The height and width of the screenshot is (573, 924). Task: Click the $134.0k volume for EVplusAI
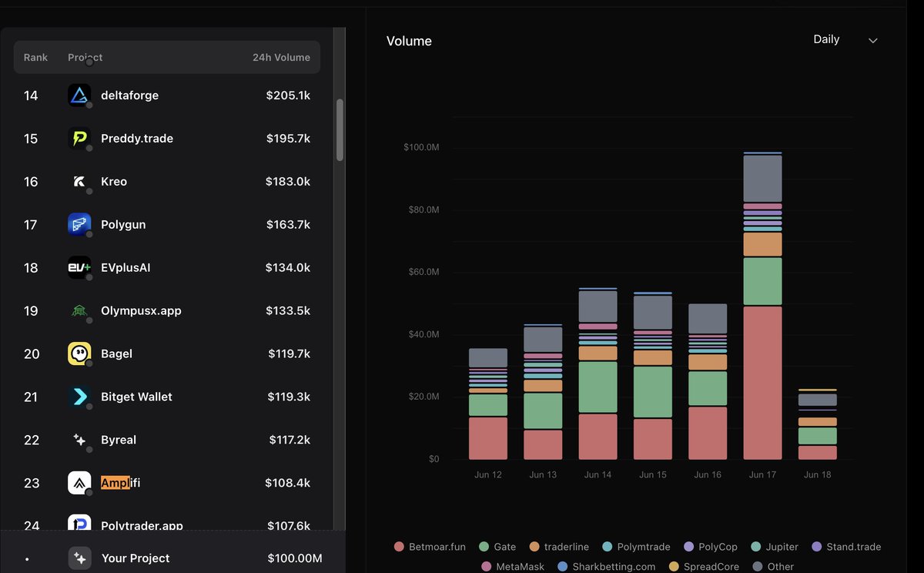[288, 268]
